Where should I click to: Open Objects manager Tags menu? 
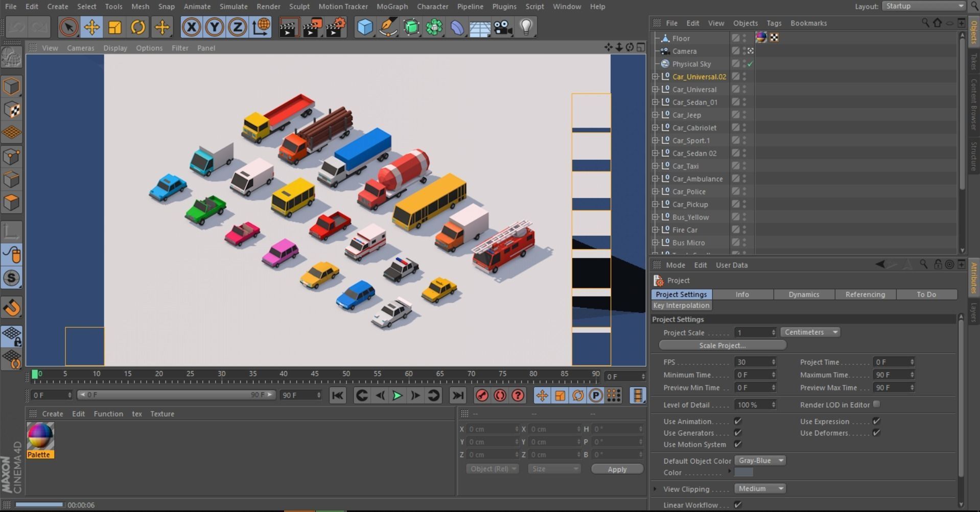click(x=774, y=23)
